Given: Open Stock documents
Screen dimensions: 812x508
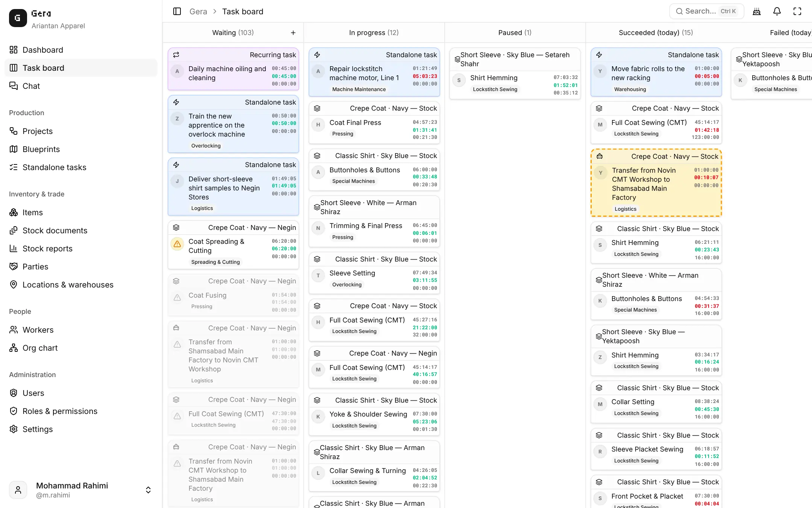Looking at the screenshot, I should click(81, 230).
